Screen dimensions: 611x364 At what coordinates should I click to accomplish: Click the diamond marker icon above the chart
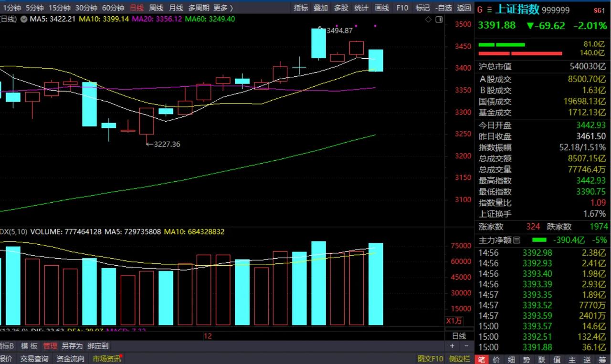pyautogui.click(x=428, y=19)
